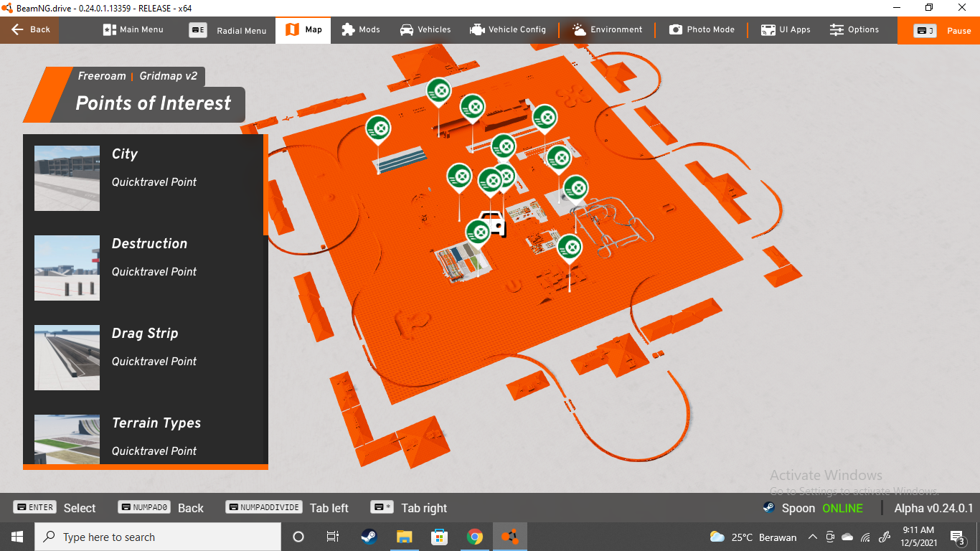Click the Pause button
The image size is (980, 551).
[x=938, y=31]
